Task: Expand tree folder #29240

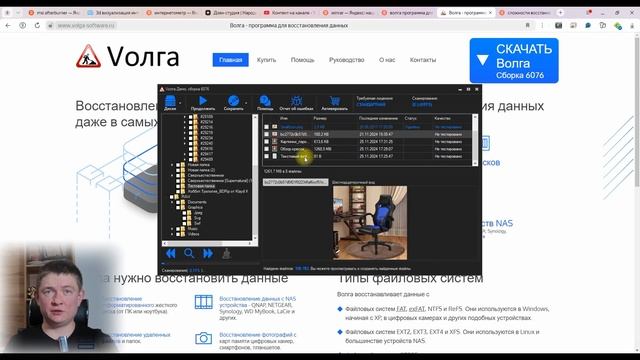Action: click(184, 143)
